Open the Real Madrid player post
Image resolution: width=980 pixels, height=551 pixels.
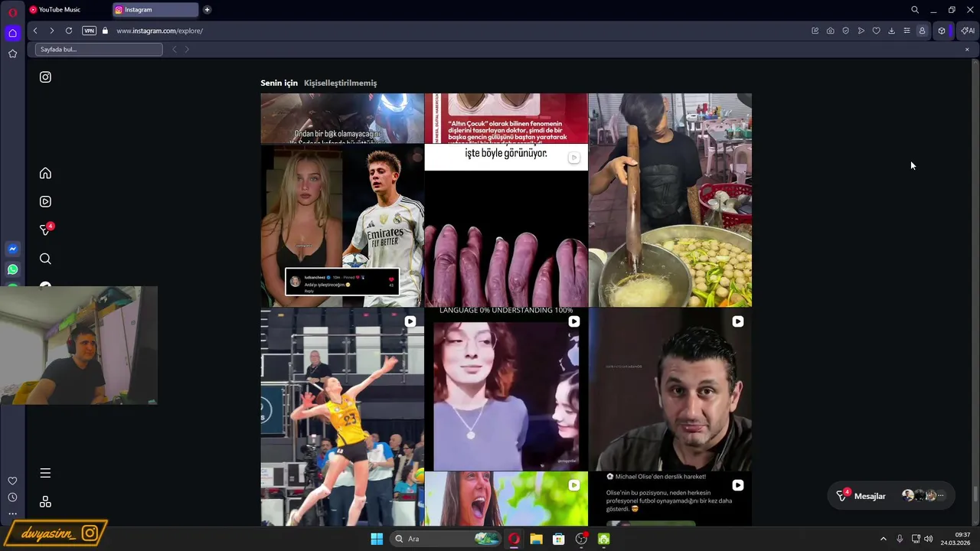point(342,226)
